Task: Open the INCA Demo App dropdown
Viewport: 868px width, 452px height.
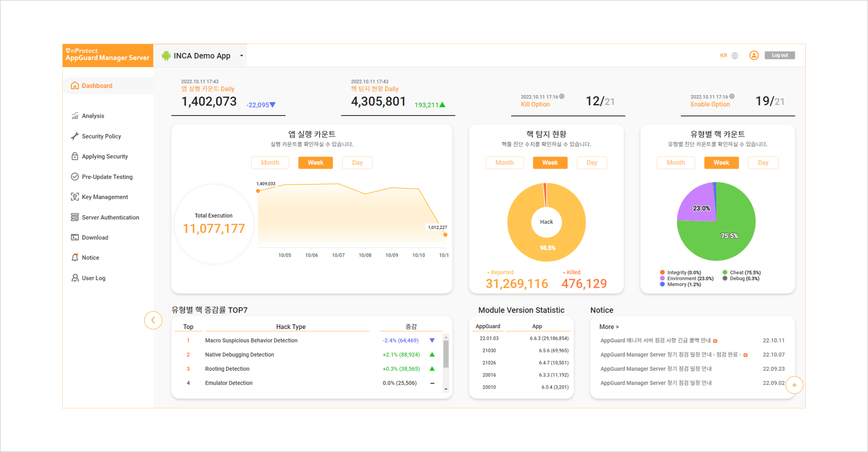Action: point(241,56)
